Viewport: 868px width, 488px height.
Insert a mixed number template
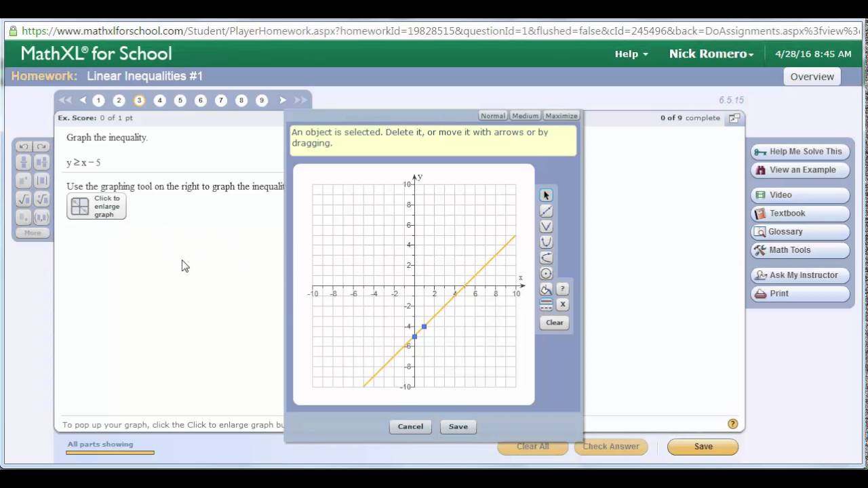point(41,162)
